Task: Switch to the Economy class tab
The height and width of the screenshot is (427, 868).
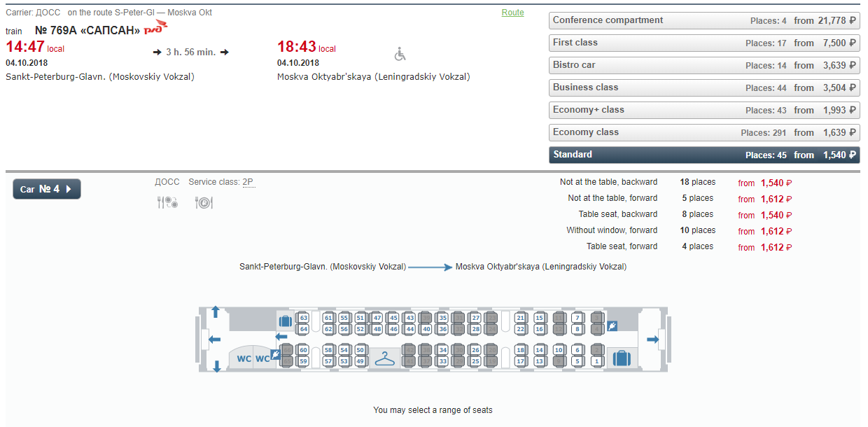Action: [x=704, y=132]
